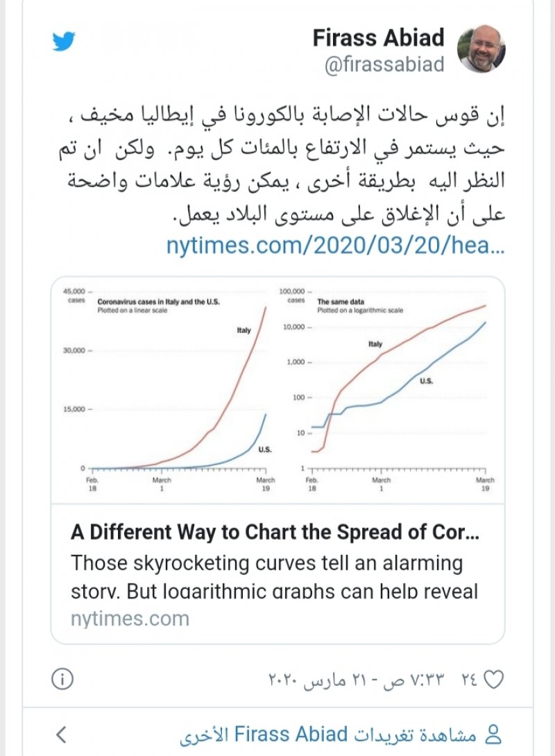This screenshot has height=756, width=555.
Task: Open the "A Different Way to Chart" headline
Action: (275, 533)
